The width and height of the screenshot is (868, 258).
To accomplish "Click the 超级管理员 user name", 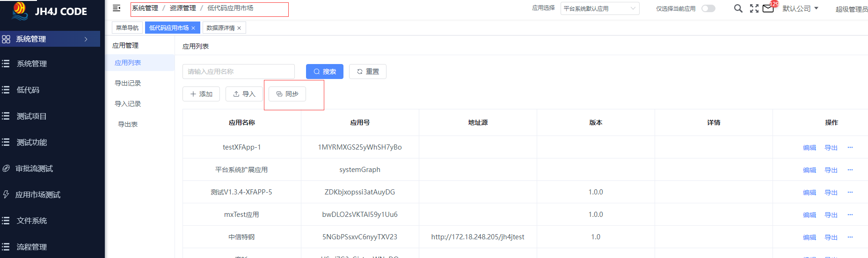I will point(852,9).
